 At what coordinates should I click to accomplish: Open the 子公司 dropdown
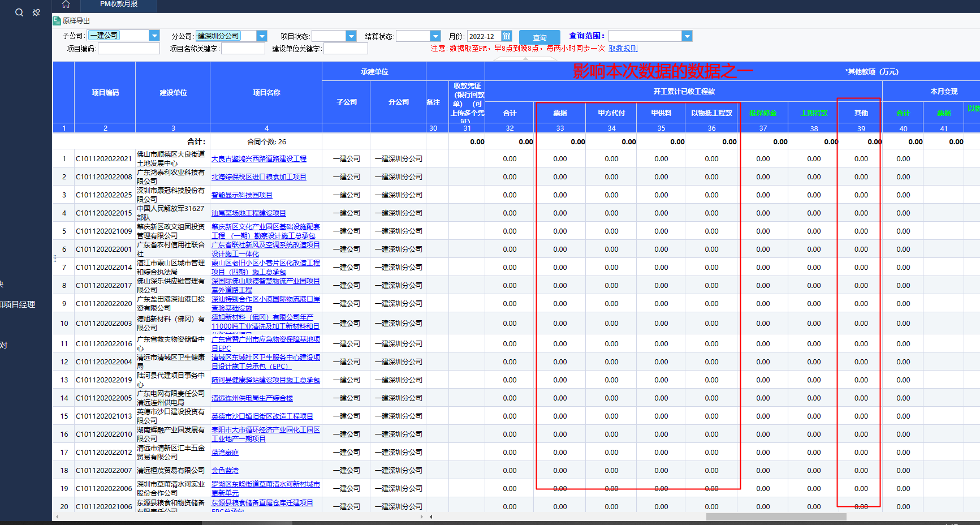point(154,36)
